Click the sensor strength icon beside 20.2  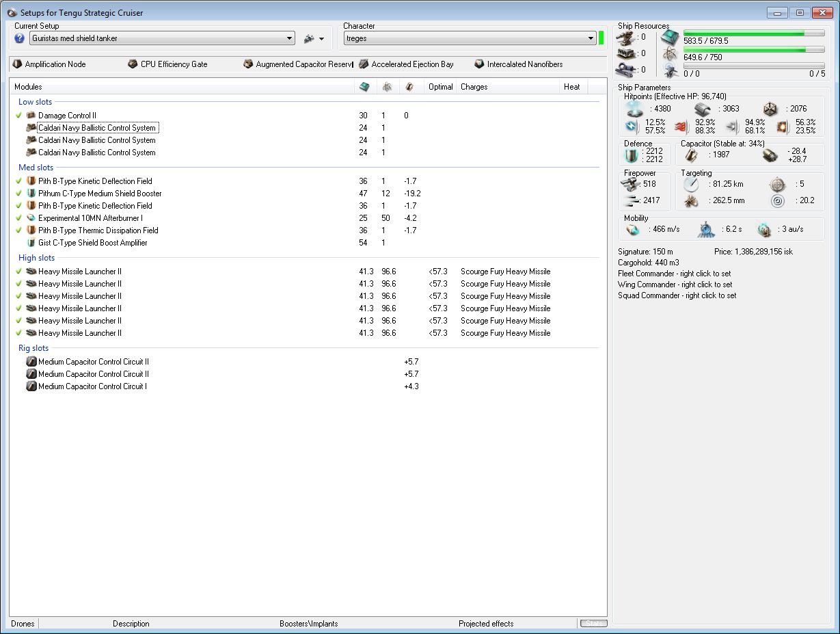pos(777,201)
